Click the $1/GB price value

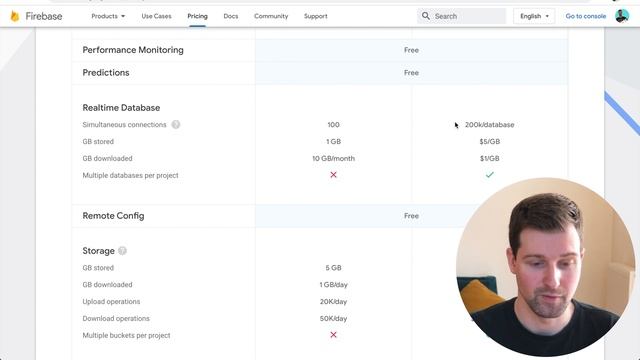[489, 158]
